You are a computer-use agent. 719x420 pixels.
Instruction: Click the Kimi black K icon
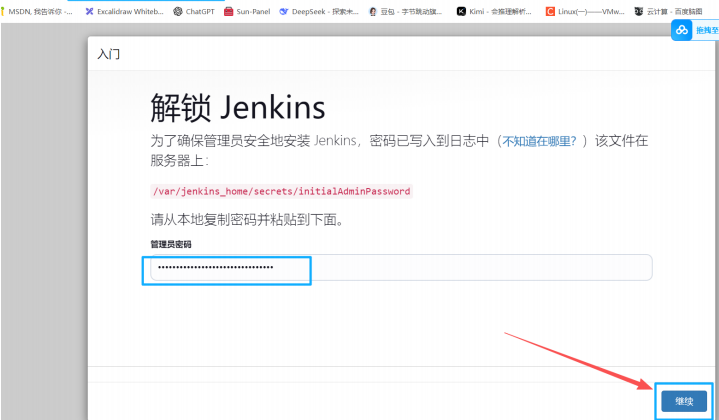pyautogui.click(x=461, y=11)
